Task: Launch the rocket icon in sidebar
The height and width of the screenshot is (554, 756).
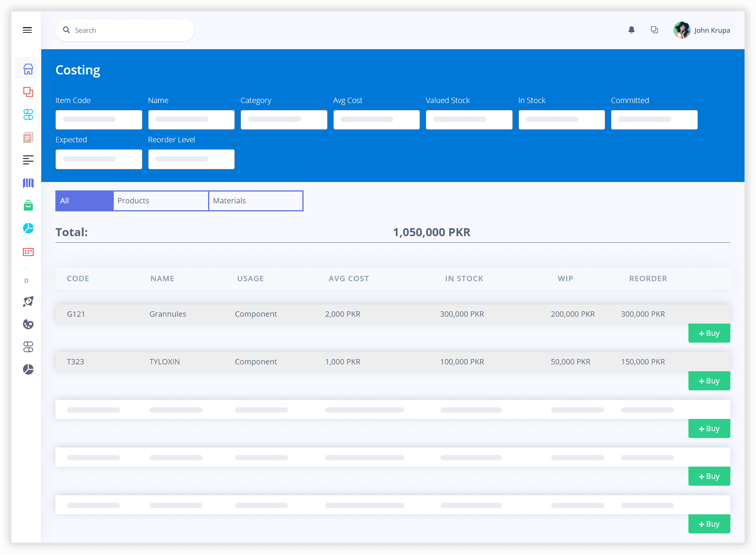Action: click(x=28, y=301)
